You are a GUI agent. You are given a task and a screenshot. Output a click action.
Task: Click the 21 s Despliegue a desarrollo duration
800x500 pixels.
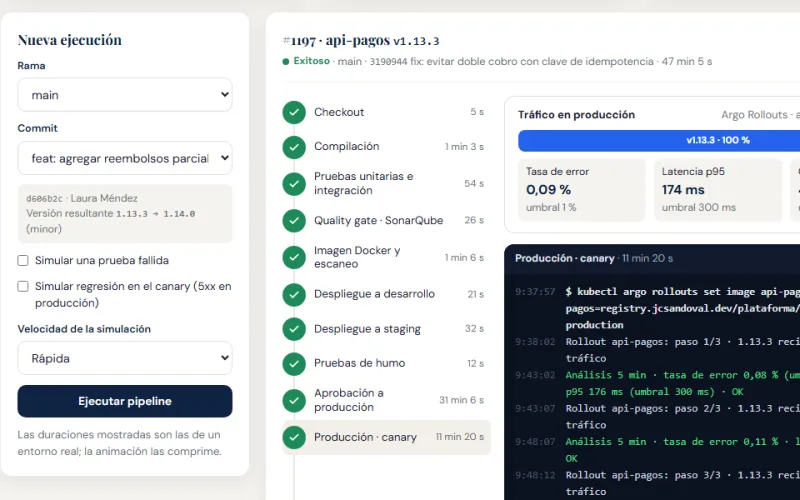(476, 294)
